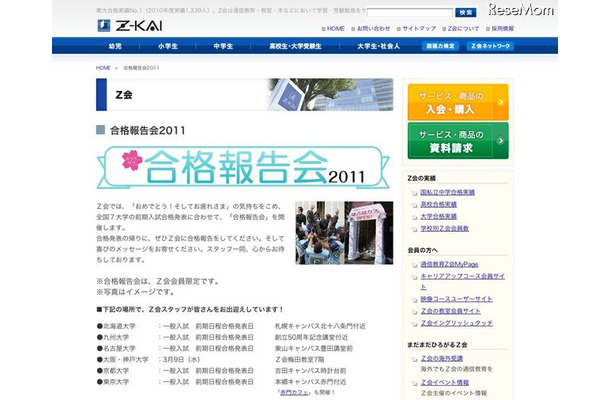Open the お問い合わせ header link
The image size is (610, 400).
pos(371,28)
